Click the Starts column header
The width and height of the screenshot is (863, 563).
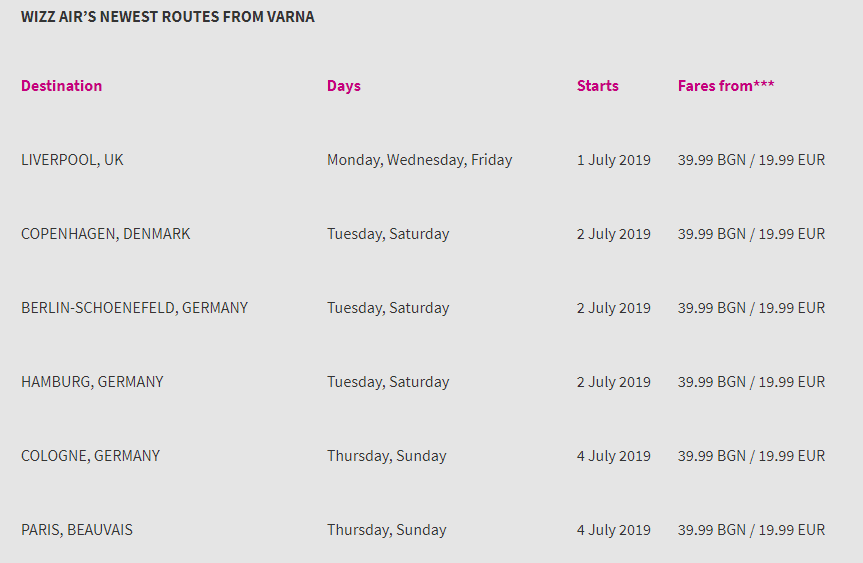598,86
